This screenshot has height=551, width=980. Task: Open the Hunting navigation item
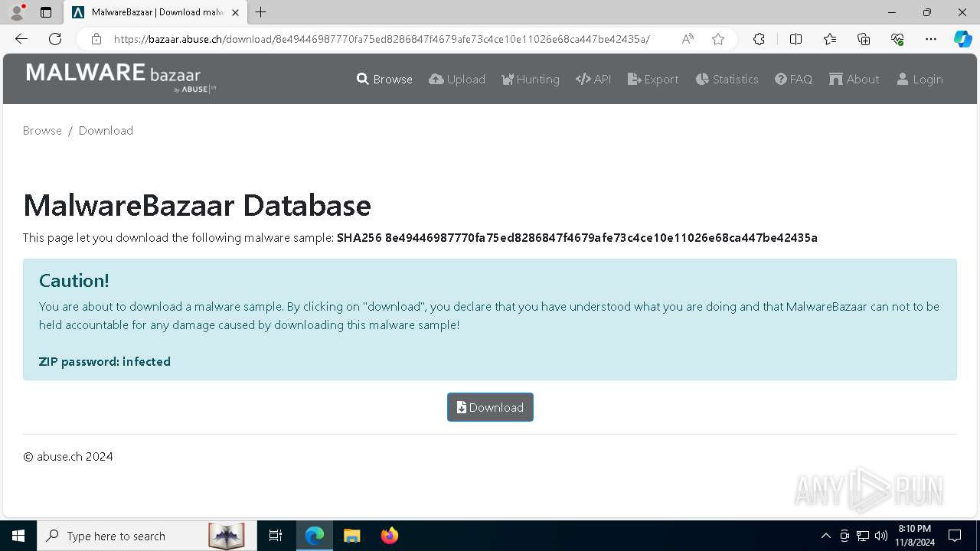pos(531,79)
